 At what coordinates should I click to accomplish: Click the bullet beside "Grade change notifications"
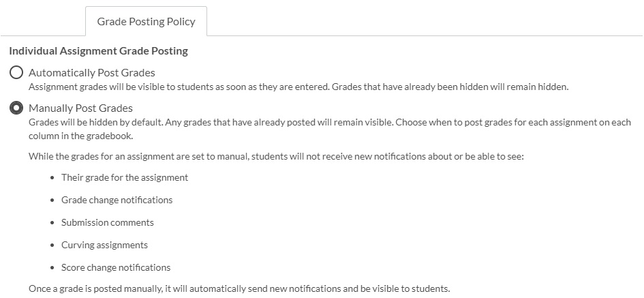pos(52,200)
